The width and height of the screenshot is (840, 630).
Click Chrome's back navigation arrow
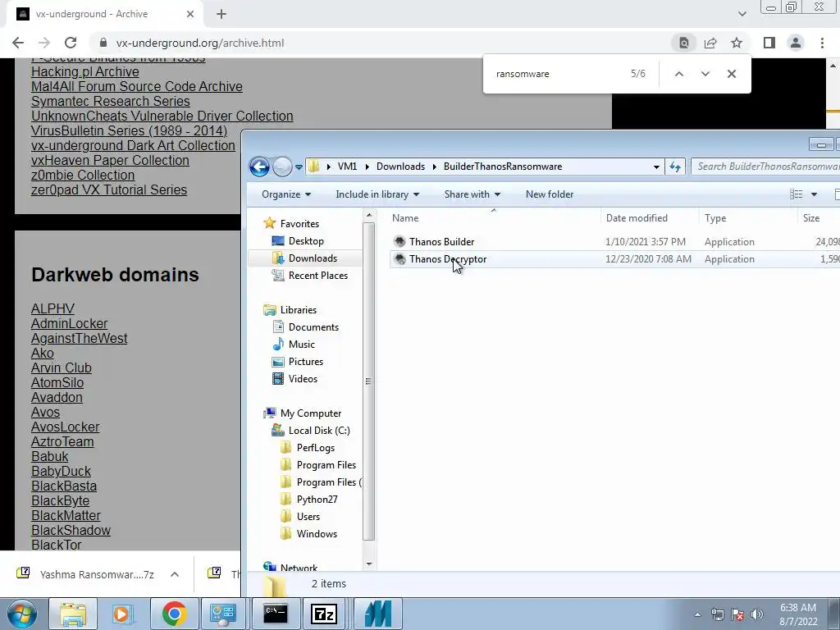(x=18, y=43)
